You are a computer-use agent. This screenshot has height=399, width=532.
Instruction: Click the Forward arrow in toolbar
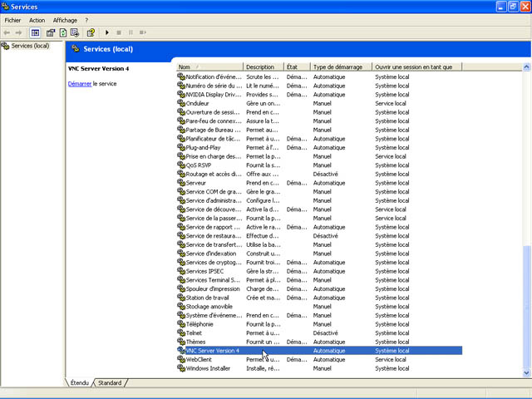click(x=18, y=32)
